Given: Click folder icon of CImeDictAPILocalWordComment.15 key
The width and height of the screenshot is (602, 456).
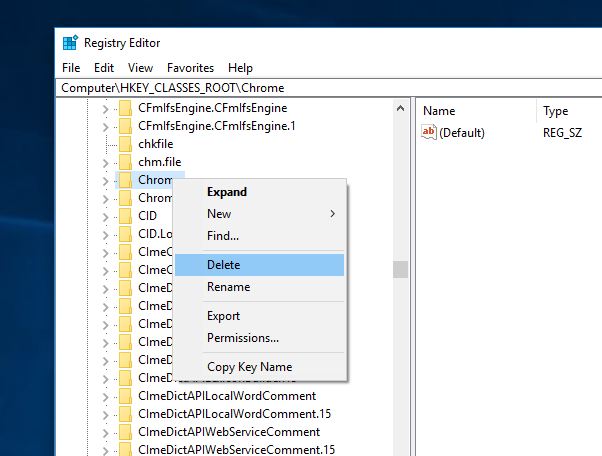Looking at the screenshot, I should click(x=125, y=414).
